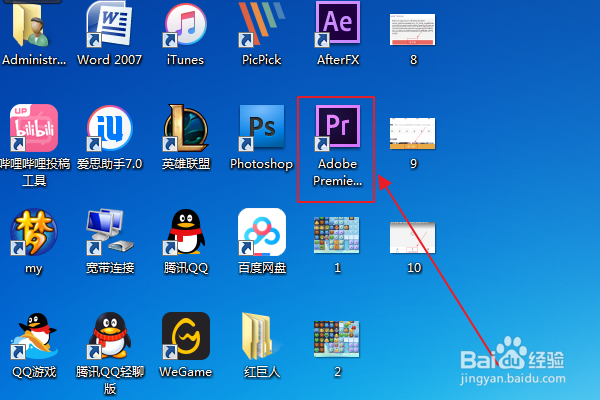Select the game screenshot file named 1

337,235
